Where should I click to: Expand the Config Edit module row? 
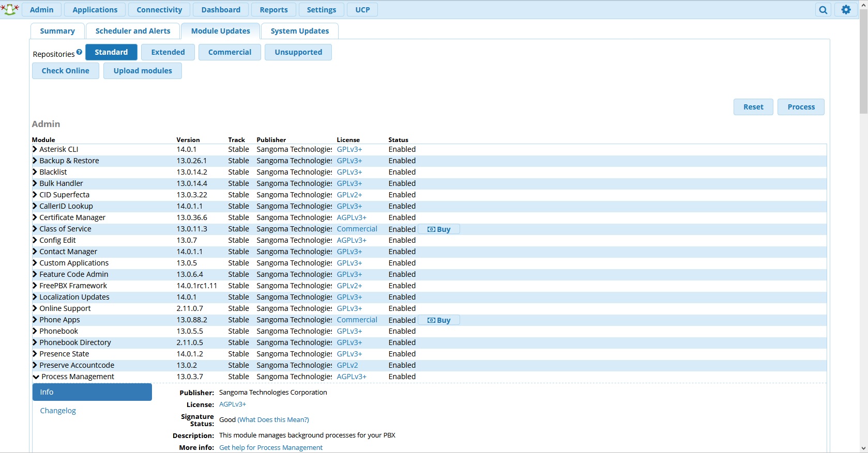[35, 240]
